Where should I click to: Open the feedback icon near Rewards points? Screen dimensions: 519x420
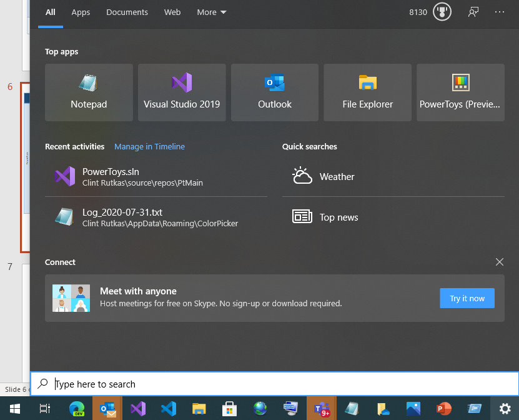473,11
